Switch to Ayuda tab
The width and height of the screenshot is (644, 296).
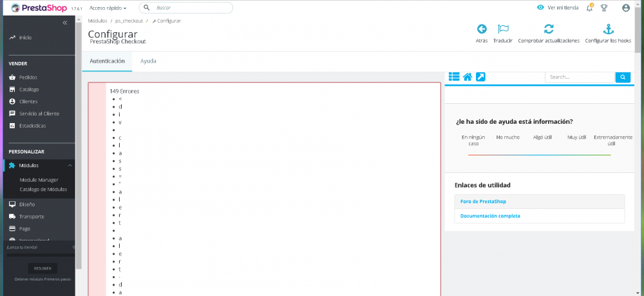point(148,61)
